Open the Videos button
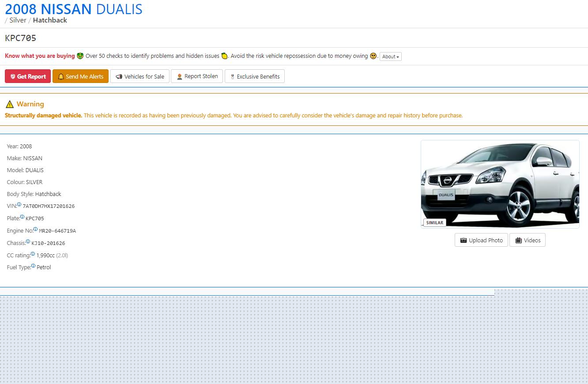 tap(528, 240)
